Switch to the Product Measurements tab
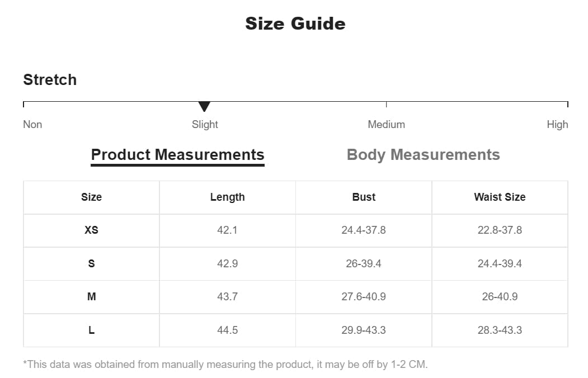This screenshot has height=378, width=588. 177,155
